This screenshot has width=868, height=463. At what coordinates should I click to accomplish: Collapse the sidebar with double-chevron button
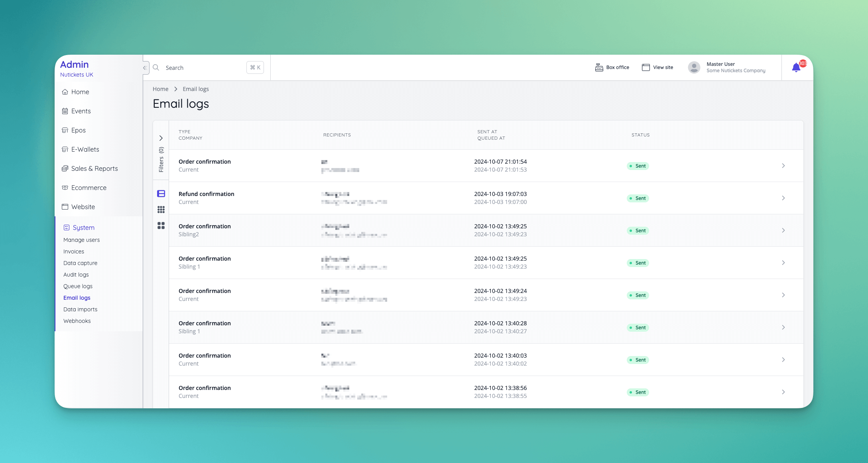pyautogui.click(x=145, y=68)
